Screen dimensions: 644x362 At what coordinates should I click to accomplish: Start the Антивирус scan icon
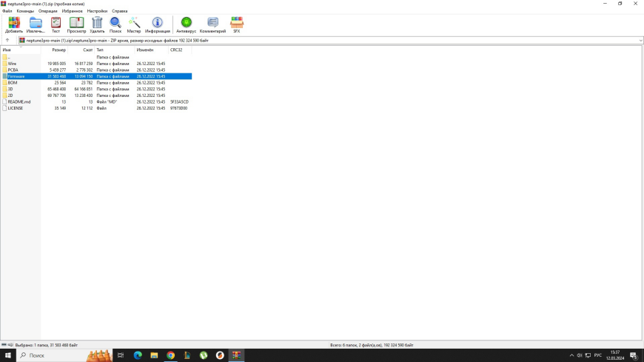186,24
